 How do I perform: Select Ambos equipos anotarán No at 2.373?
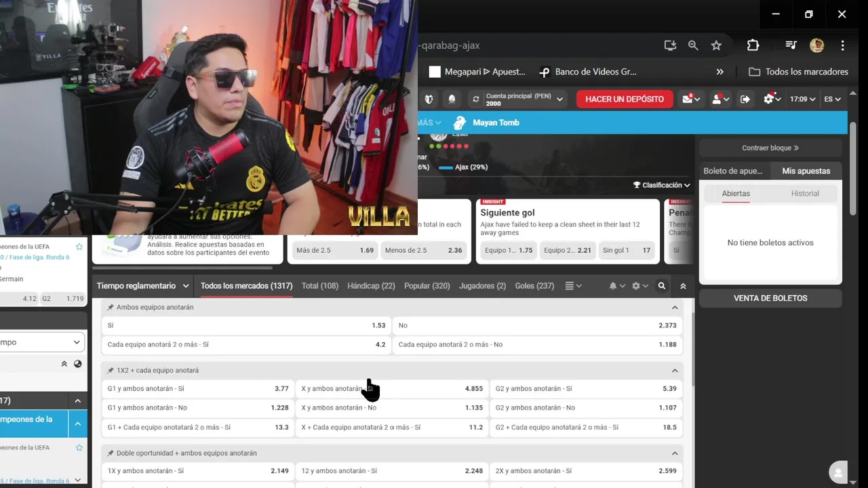538,325
